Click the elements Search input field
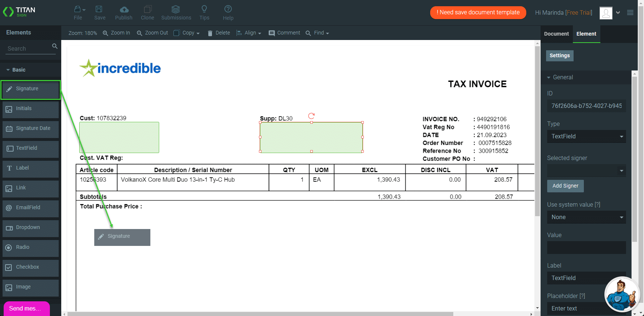Screen dimensions: 644x316 coord(29,48)
